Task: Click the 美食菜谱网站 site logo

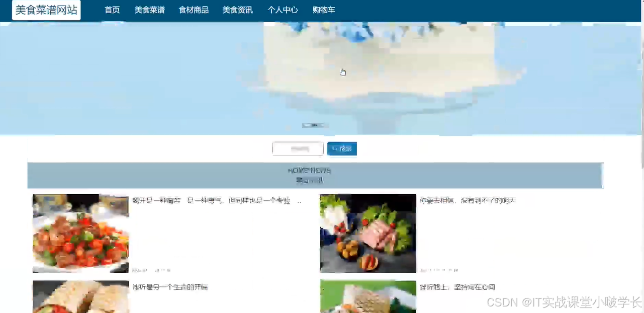Action: coord(46,10)
